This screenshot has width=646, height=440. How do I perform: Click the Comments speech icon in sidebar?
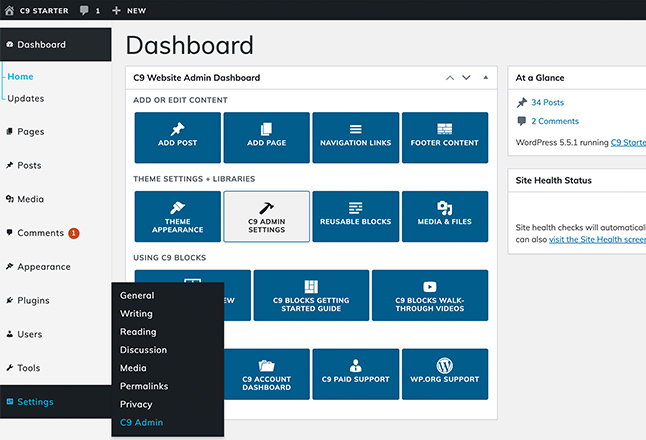(x=9, y=232)
